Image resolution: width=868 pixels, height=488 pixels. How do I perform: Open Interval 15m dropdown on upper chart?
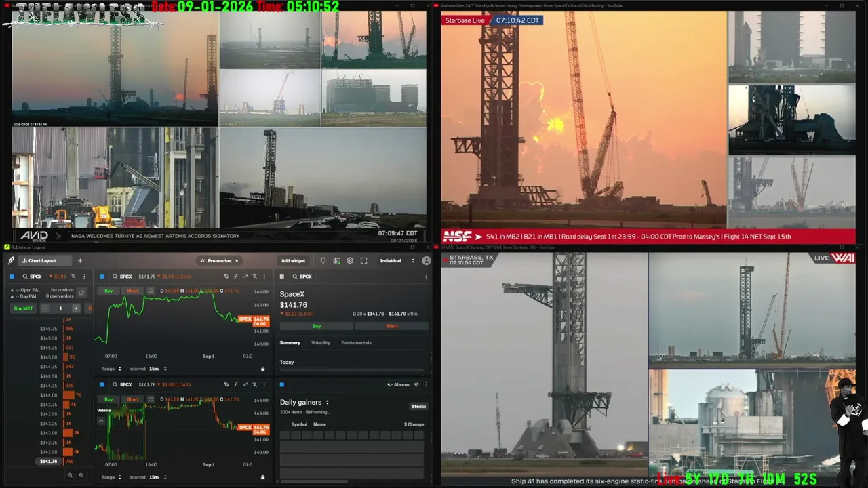coord(146,369)
